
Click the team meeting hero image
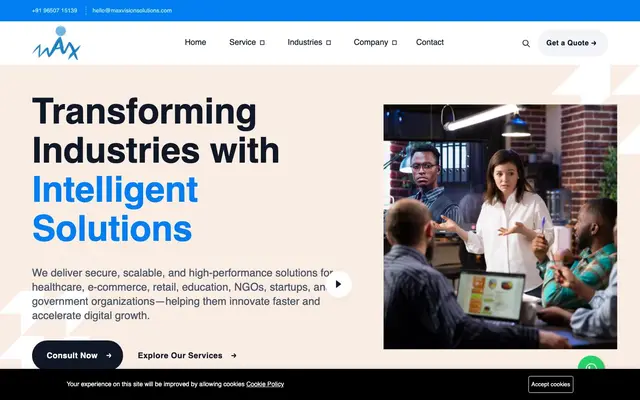(x=500, y=227)
